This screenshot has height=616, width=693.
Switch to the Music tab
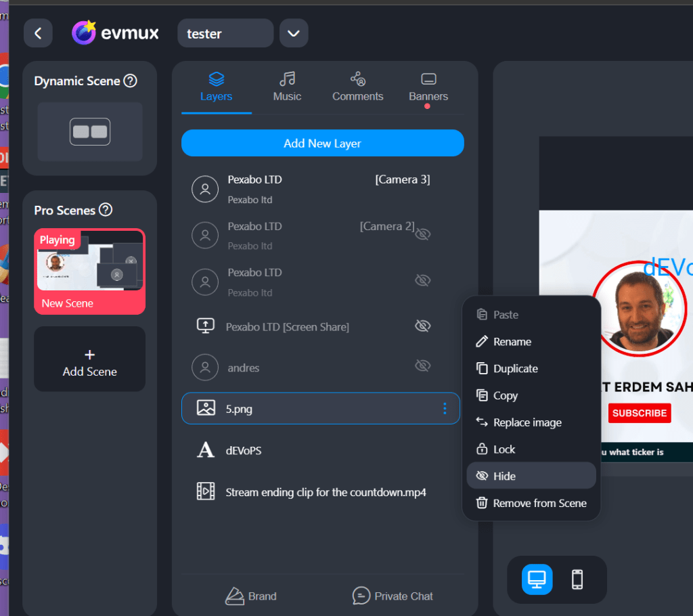(x=287, y=87)
